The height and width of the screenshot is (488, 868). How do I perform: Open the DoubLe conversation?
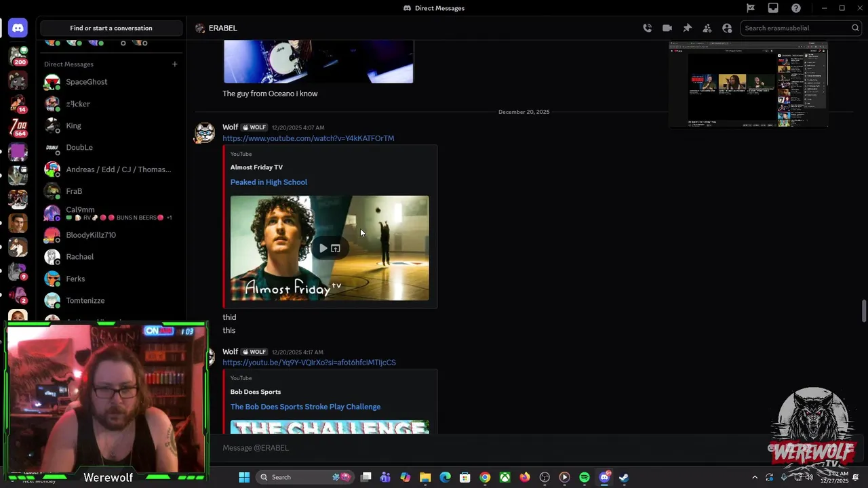coord(112,147)
